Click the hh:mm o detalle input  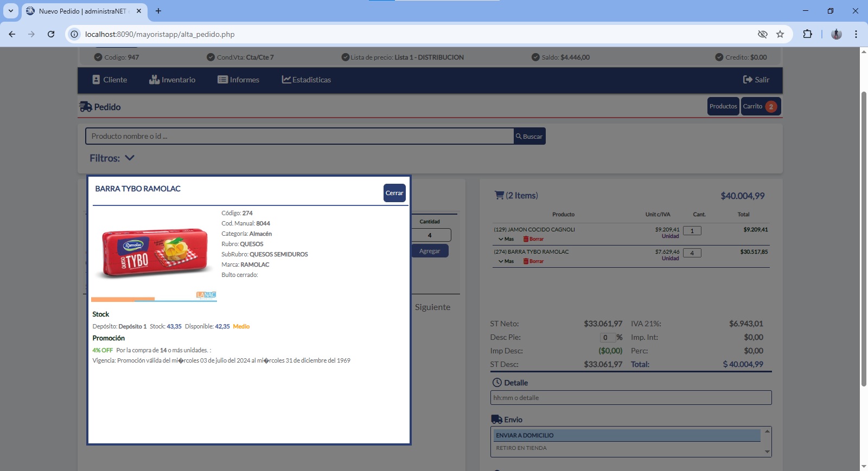point(631,398)
